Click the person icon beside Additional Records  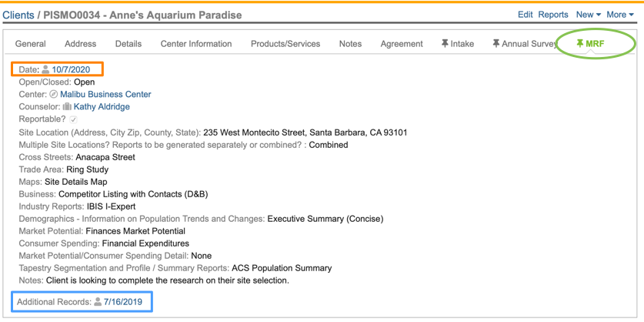98,302
